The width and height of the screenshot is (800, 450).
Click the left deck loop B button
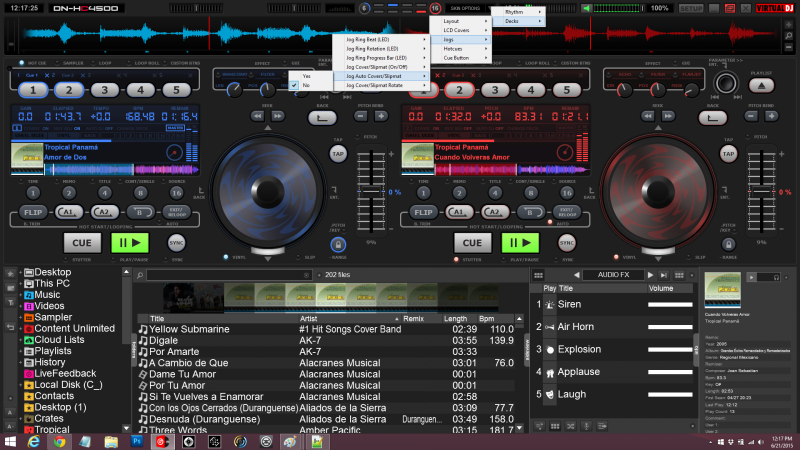(x=140, y=212)
